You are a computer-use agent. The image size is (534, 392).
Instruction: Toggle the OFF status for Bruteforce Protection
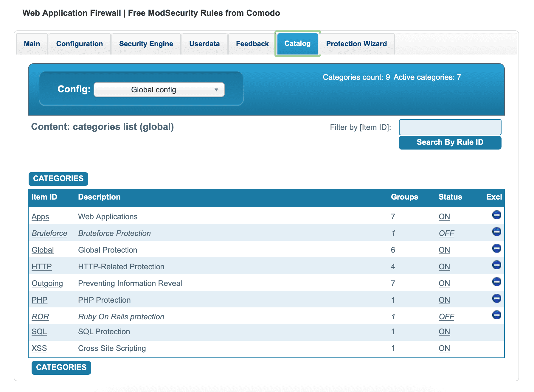pos(446,233)
